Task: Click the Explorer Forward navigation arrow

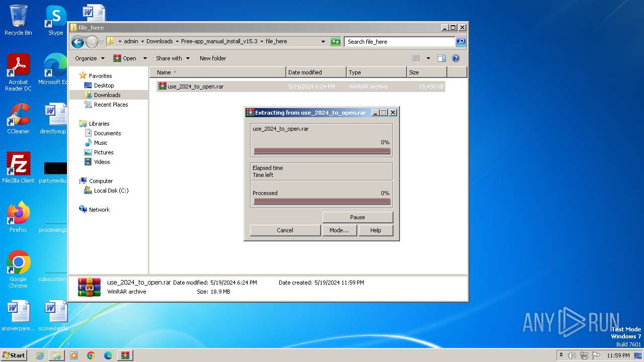Action: point(92,42)
